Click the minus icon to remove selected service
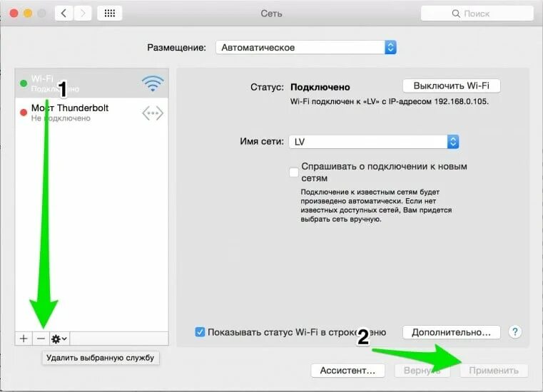Image resolution: width=543 pixels, height=392 pixels. coord(41,339)
